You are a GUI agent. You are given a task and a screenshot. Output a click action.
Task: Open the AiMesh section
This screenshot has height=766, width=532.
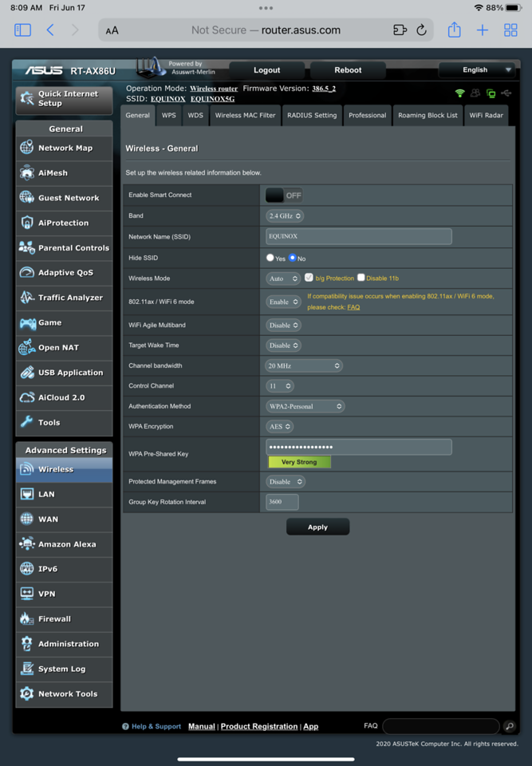click(x=64, y=173)
